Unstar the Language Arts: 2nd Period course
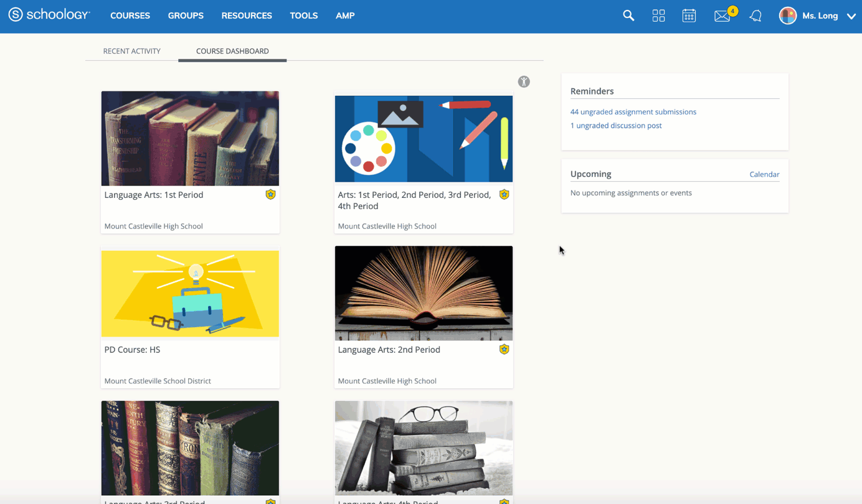The image size is (862, 504). [504, 349]
